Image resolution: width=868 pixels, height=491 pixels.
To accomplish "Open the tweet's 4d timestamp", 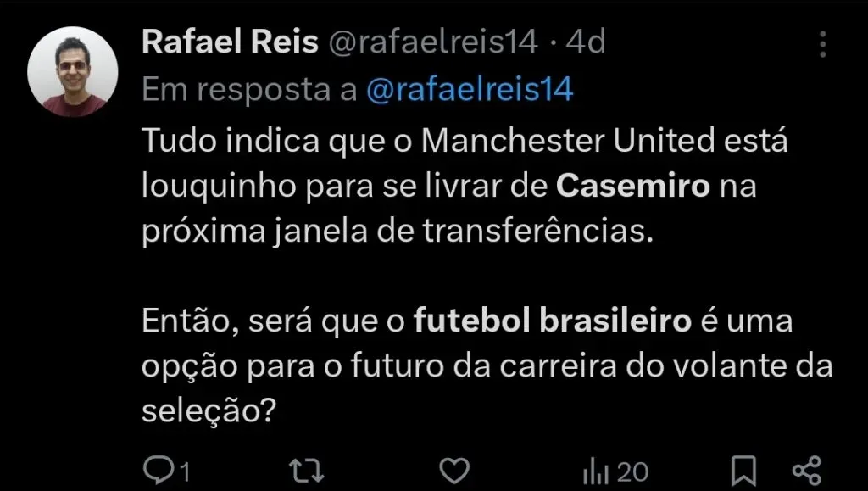I will point(585,42).
